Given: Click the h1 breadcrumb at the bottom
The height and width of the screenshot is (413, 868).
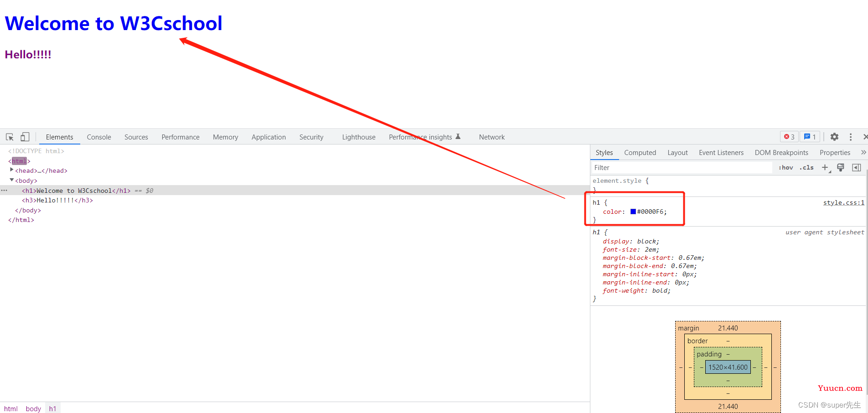Looking at the screenshot, I should pyautogui.click(x=52, y=408).
